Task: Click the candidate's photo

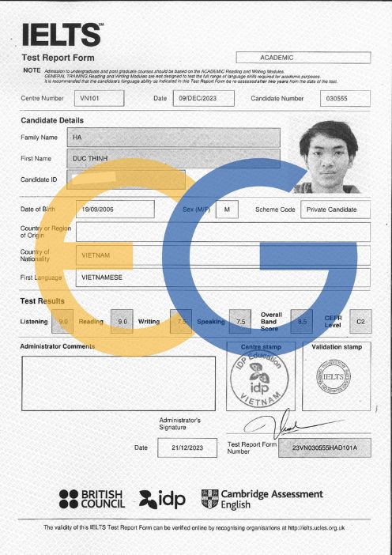Action: pos(328,157)
